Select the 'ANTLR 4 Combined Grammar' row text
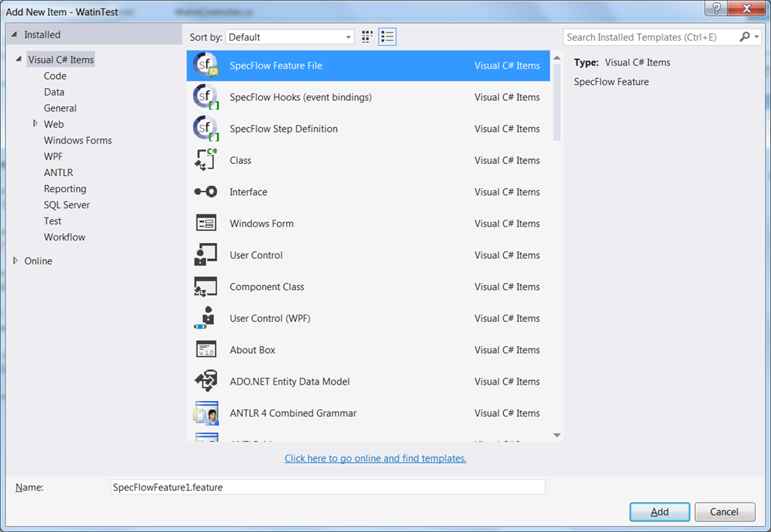771x532 pixels. click(x=293, y=413)
